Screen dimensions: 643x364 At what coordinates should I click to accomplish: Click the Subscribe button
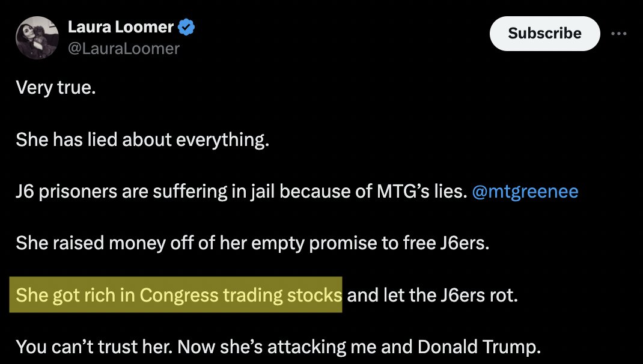click(544, 34)
